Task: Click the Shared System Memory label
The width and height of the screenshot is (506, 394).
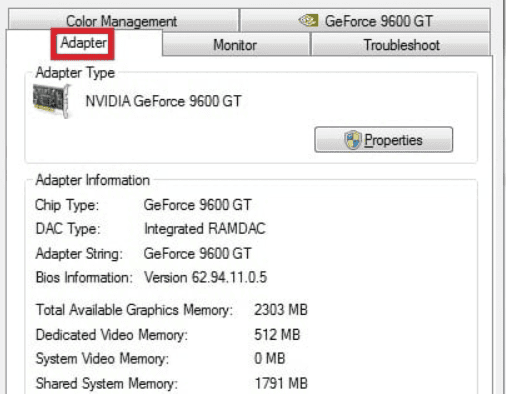Action: click(107, 384)
